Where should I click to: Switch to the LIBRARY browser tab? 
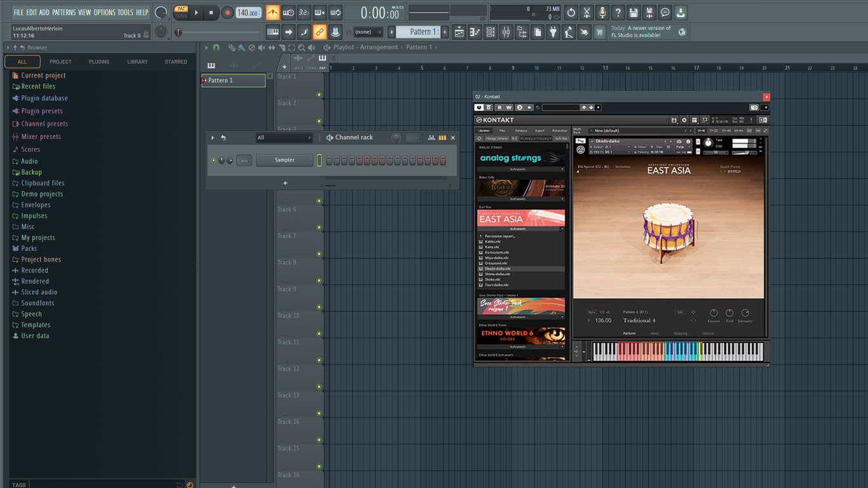click(137, 62)
